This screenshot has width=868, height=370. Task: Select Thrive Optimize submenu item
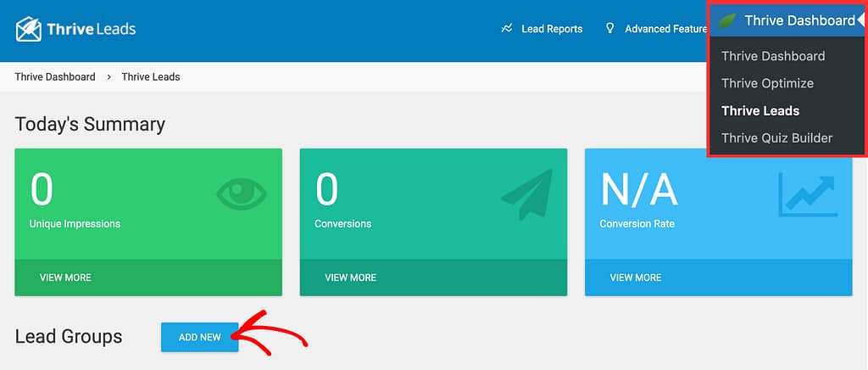767,84
